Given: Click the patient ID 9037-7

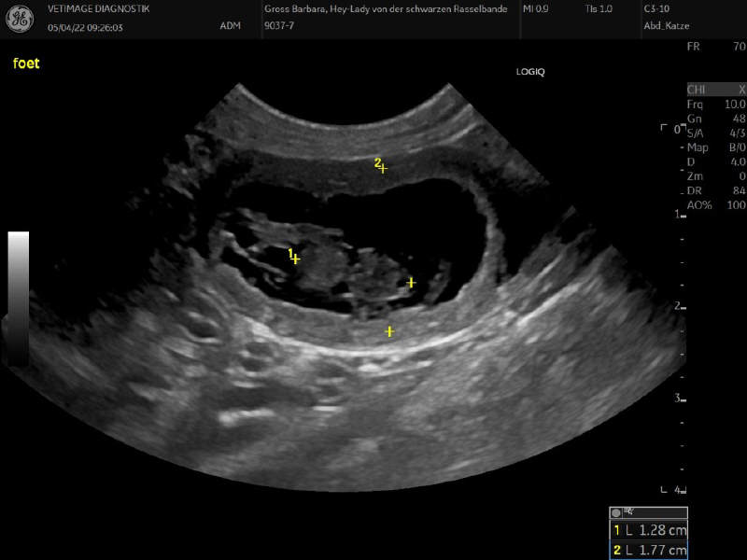Looking at the screenshot, I should 278,26.
